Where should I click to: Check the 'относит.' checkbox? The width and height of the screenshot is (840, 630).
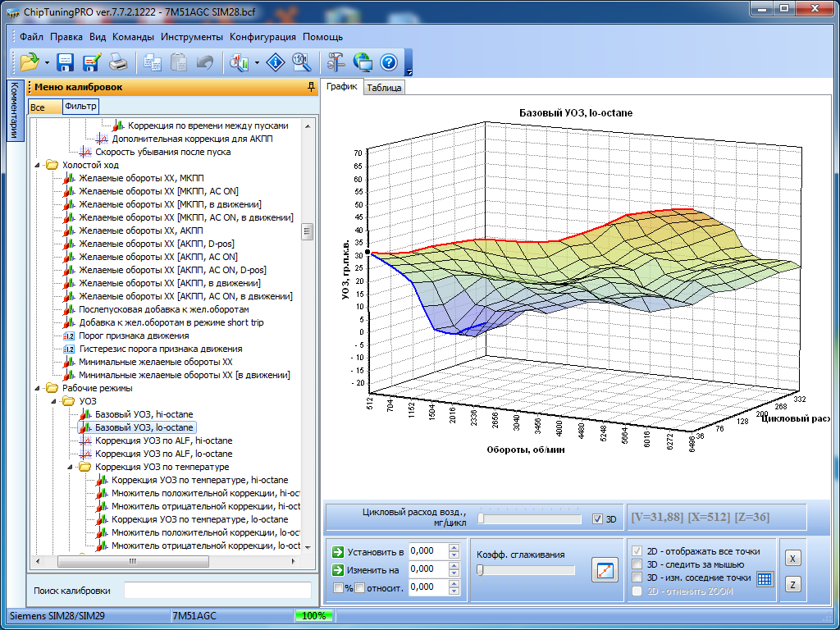pyautogui.click(x=359, y=587)
